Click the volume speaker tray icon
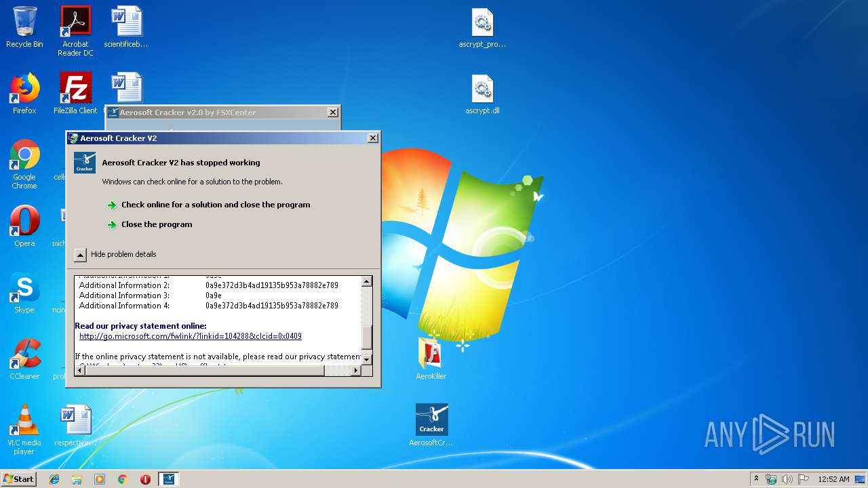The width and height of the screenshot is (868, 488). click(x=787, y=479)
